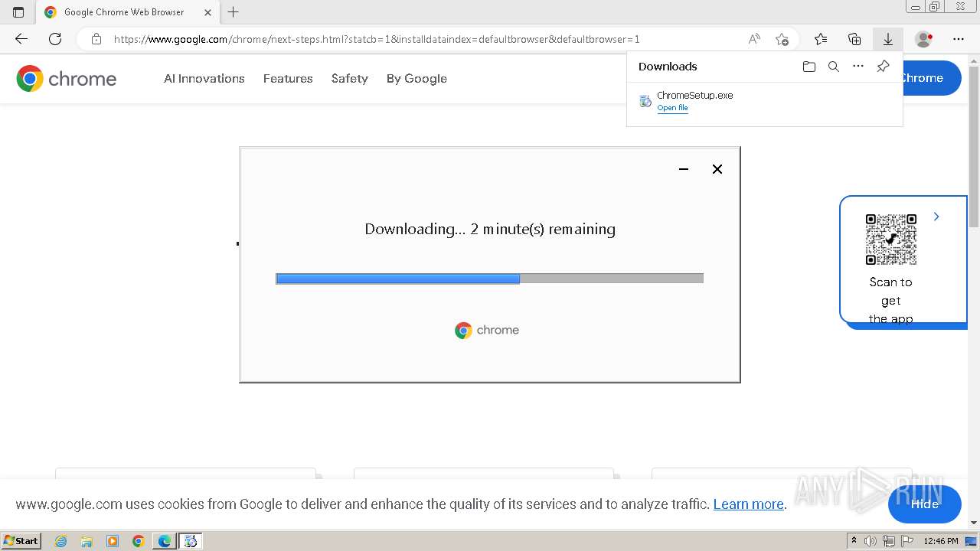This screenshot has width=980, height=551.
Task: Click the address bar URL
Action: tap(377, 39)
